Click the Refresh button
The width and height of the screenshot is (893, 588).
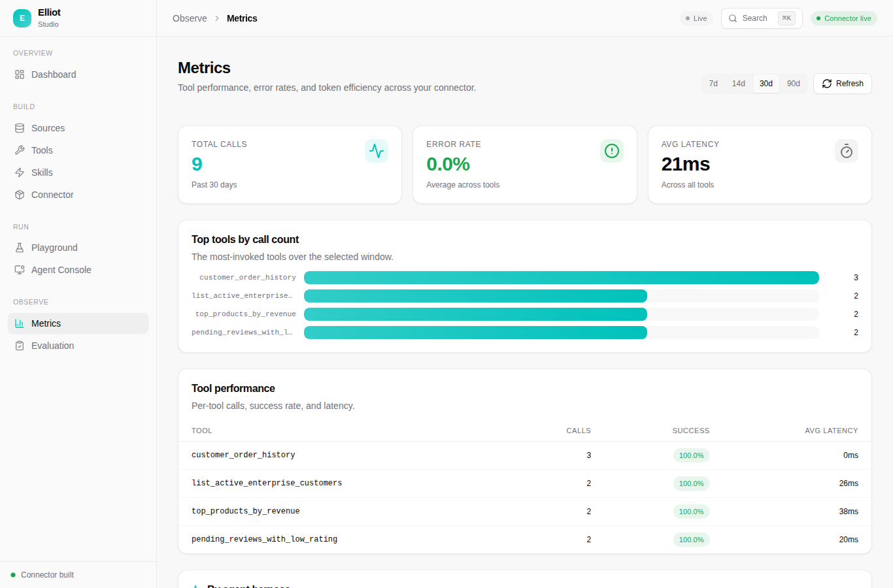coord(843,84)
